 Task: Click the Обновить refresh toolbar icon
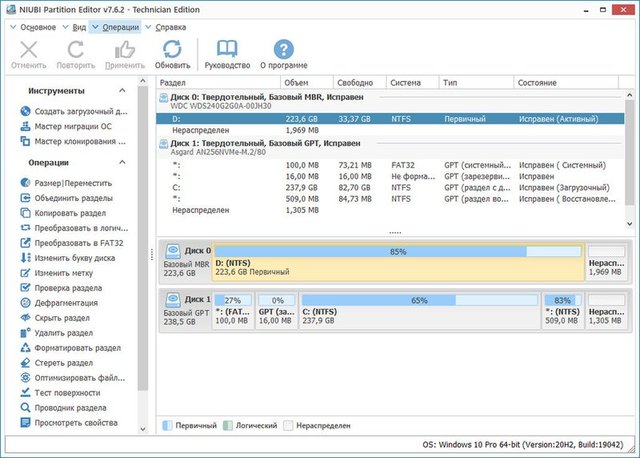172,51
